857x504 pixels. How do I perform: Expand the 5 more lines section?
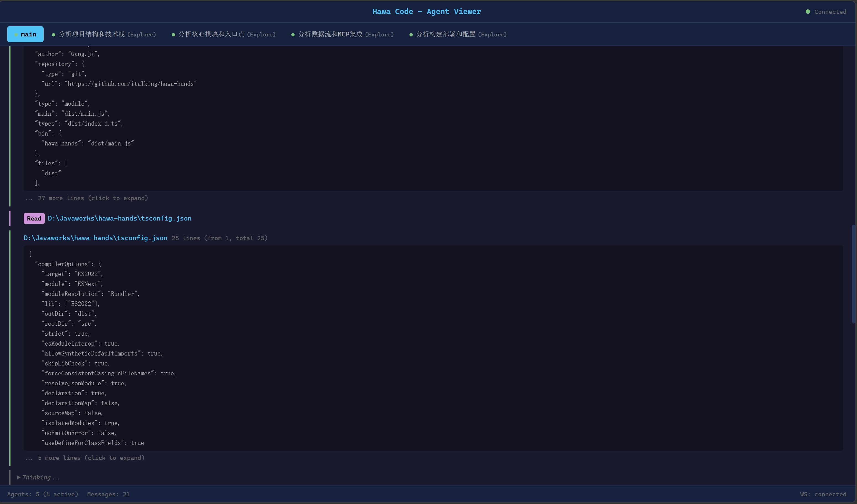(85, 458)
